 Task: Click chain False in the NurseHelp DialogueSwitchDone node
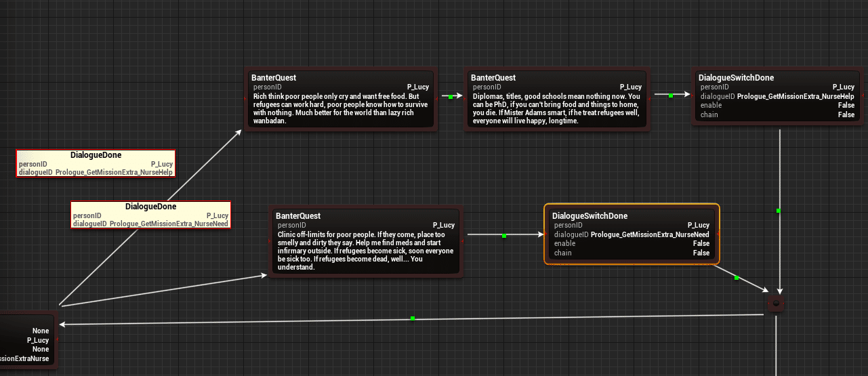777,115
